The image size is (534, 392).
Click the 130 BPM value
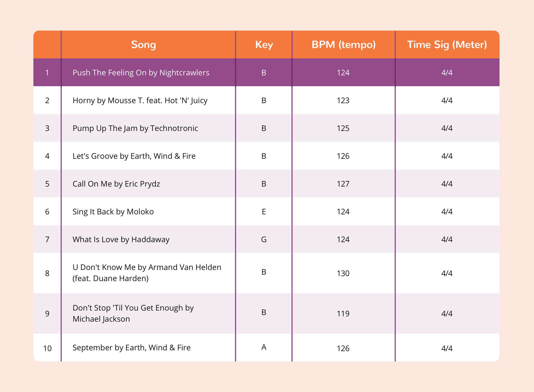click(x=343, y=273)
